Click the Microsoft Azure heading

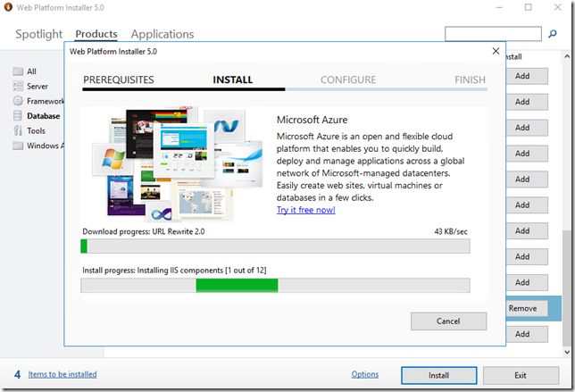pyautogui.click(x=312, y=120)
